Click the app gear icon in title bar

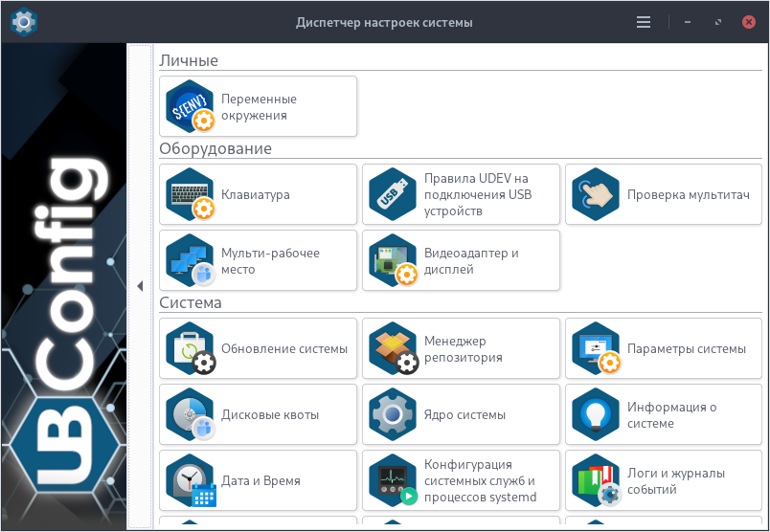24,22
